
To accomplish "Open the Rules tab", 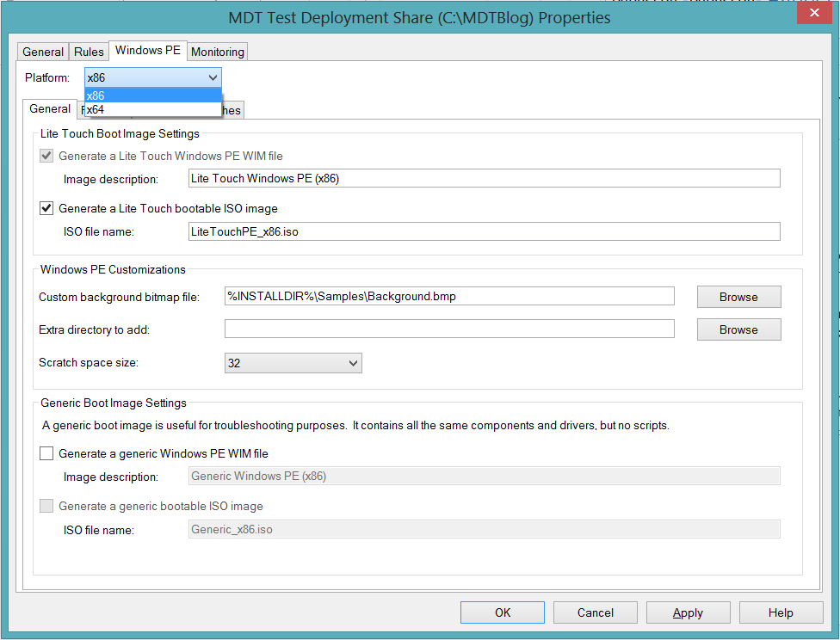I will (89, 52).
